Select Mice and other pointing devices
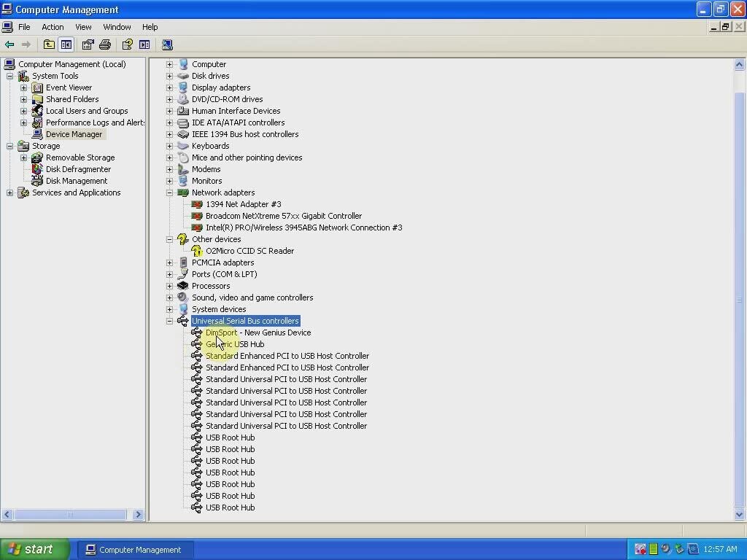This screenshot has height=560, width=747. [x=247, y=157]
